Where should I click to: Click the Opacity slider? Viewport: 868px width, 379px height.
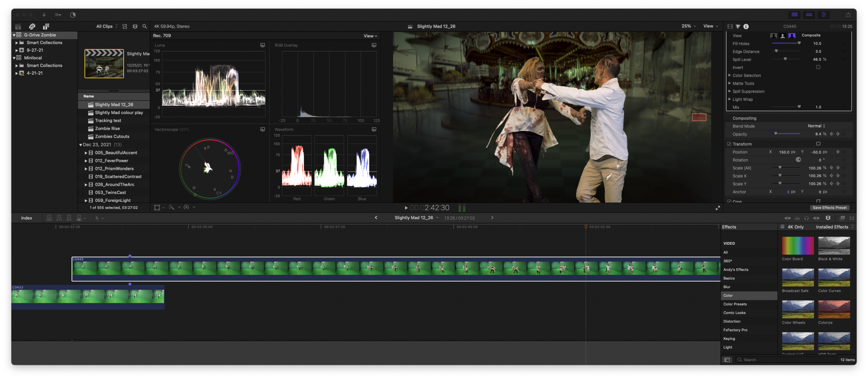tap(787, 134)
